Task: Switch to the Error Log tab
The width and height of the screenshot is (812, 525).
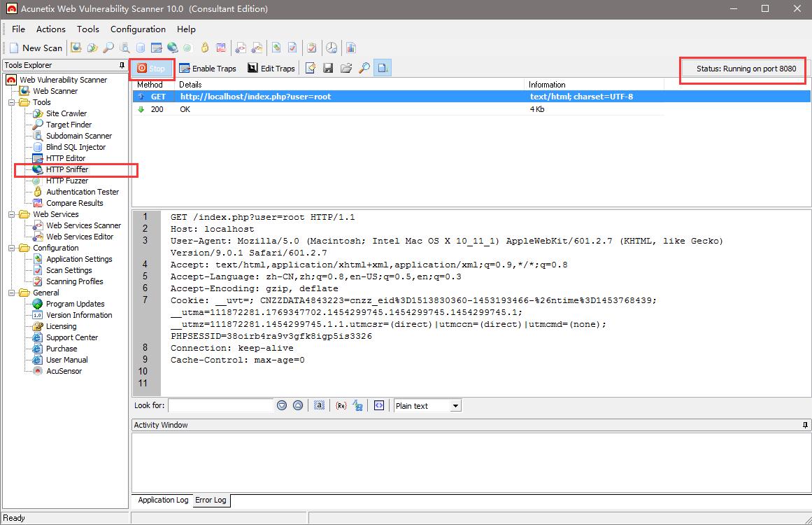Action: (211, 500)
